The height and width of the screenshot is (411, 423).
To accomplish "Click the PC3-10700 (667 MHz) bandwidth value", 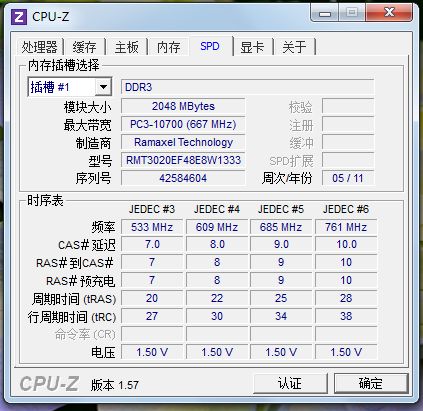I will [183, 124].
